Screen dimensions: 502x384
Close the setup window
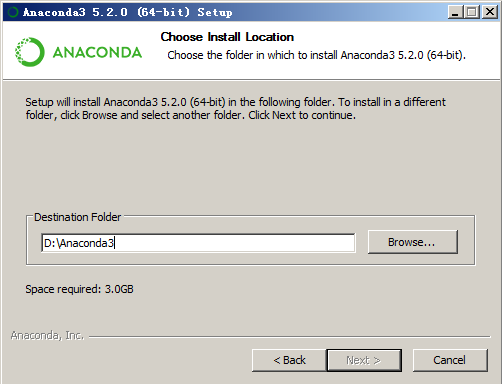(490, 12)
